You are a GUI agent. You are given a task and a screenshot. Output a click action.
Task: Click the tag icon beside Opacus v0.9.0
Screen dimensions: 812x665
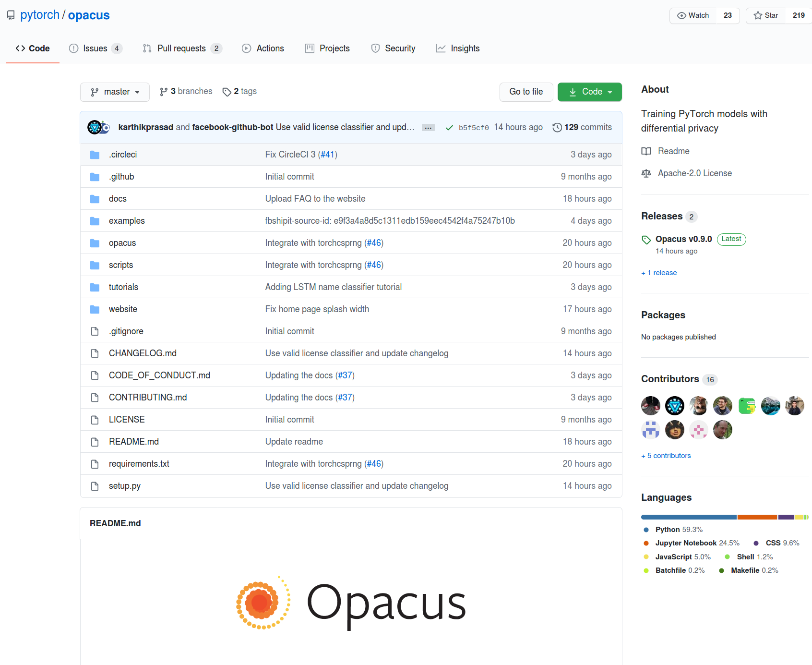click(x=646, y=240)
